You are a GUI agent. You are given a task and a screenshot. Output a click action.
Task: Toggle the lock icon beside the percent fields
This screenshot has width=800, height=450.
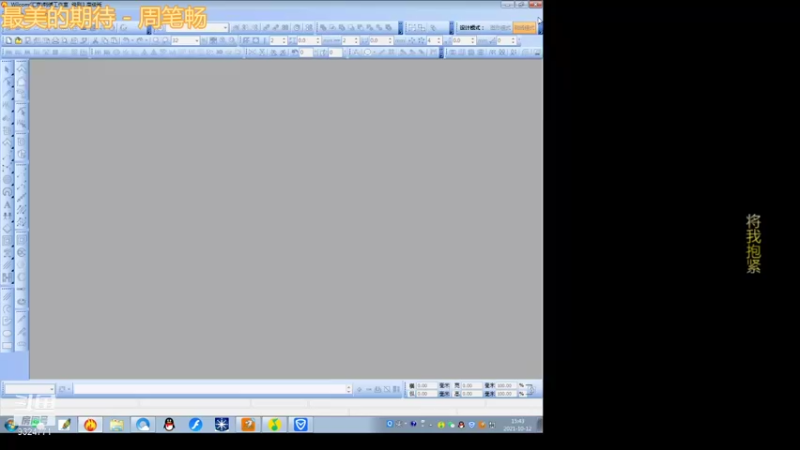click(531, 390)
